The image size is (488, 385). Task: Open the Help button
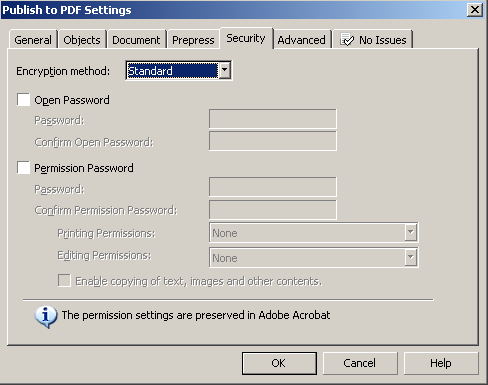(x=441, y=363)
